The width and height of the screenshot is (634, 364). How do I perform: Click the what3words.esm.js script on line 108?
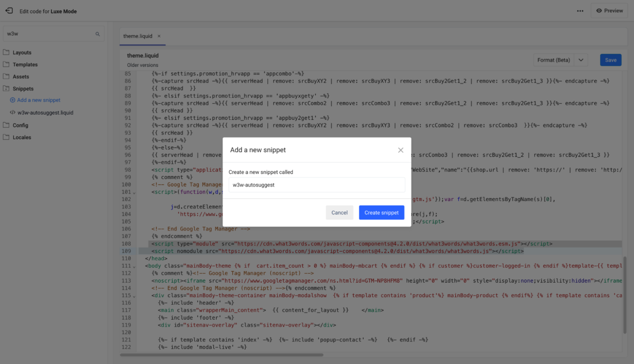[x=352, y=244]
